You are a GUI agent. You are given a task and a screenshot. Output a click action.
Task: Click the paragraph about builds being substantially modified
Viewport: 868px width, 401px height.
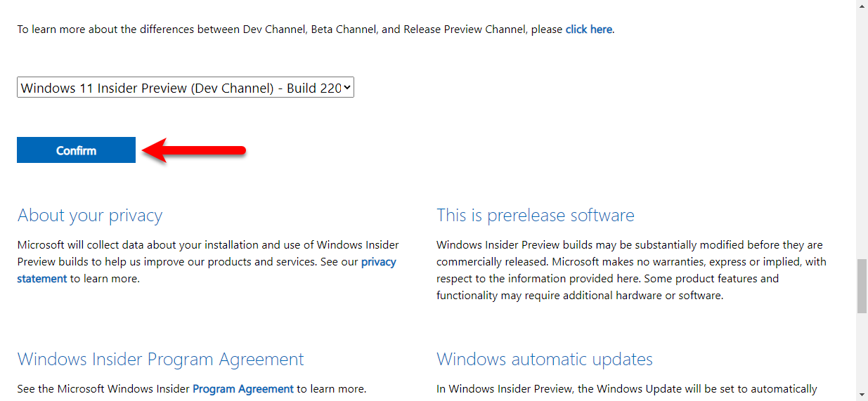click(631, 270)
